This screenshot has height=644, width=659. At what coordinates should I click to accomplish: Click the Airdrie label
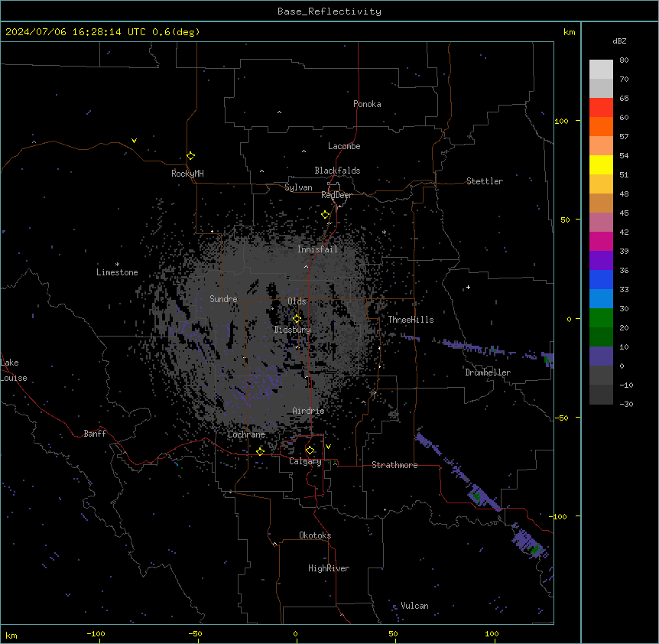click(x=309, y=411)
